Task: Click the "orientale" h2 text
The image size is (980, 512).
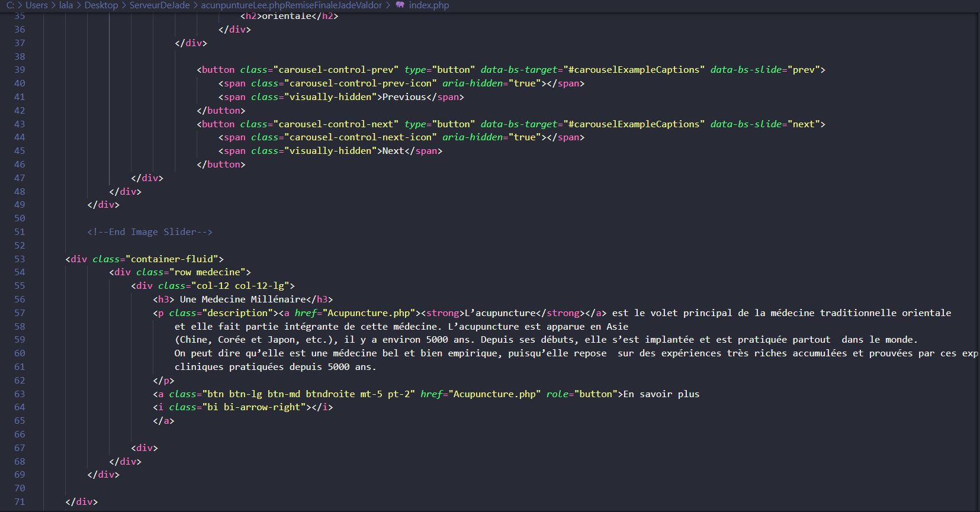Action: (x=287, y=16)
